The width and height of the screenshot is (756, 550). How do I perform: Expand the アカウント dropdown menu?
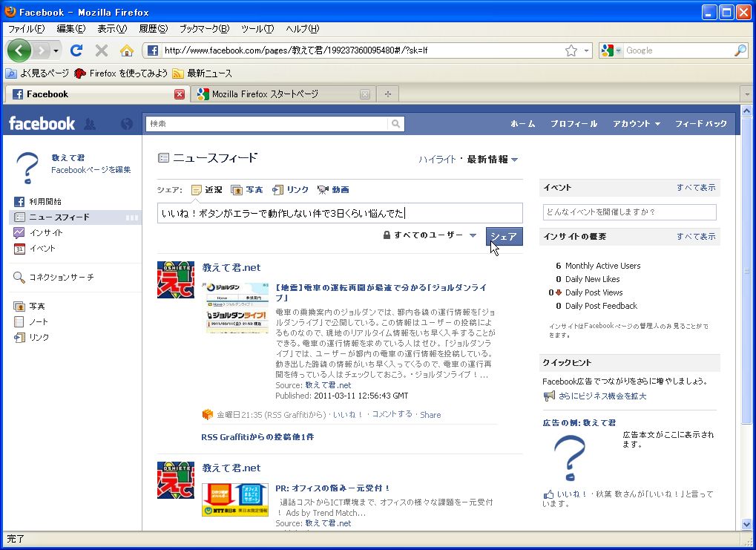click(x=636, y=124)
